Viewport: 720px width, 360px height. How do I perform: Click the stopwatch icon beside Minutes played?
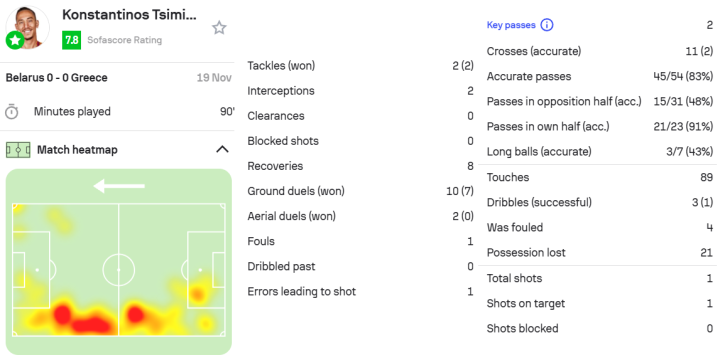[11, 112]
